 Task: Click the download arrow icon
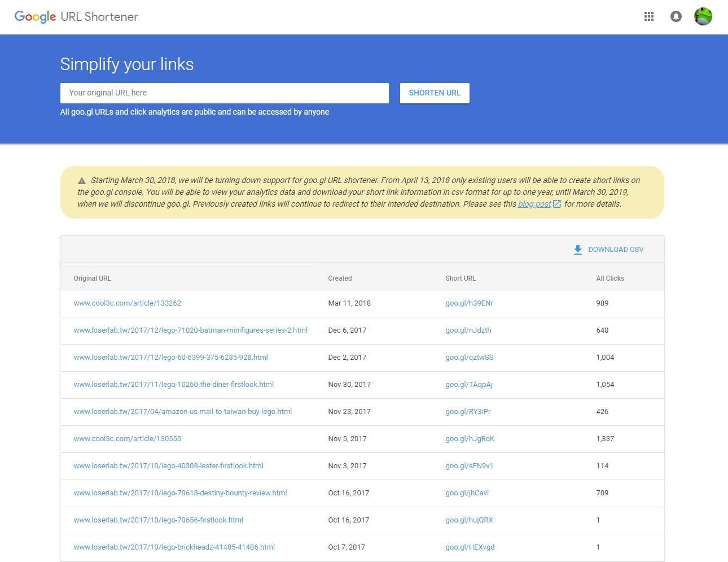pyautogui.click(x=577, y=250)
